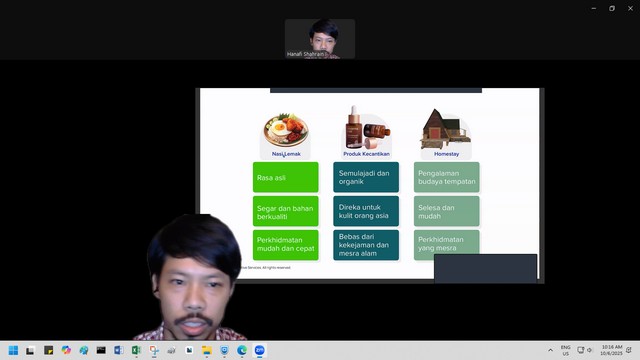This screenshot has height=360, width=640.
Task: Open the notification bell in system tray
Action: point(629,350)
